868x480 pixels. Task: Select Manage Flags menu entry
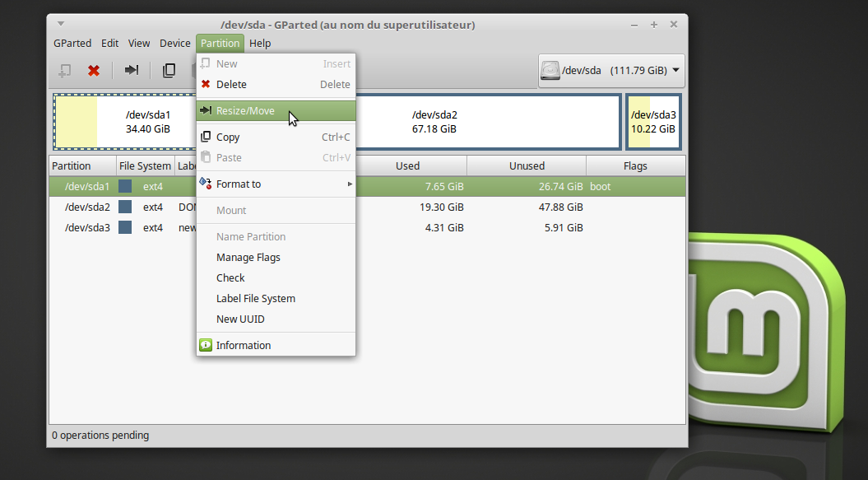pyautogui.click(x=248, y=257)
